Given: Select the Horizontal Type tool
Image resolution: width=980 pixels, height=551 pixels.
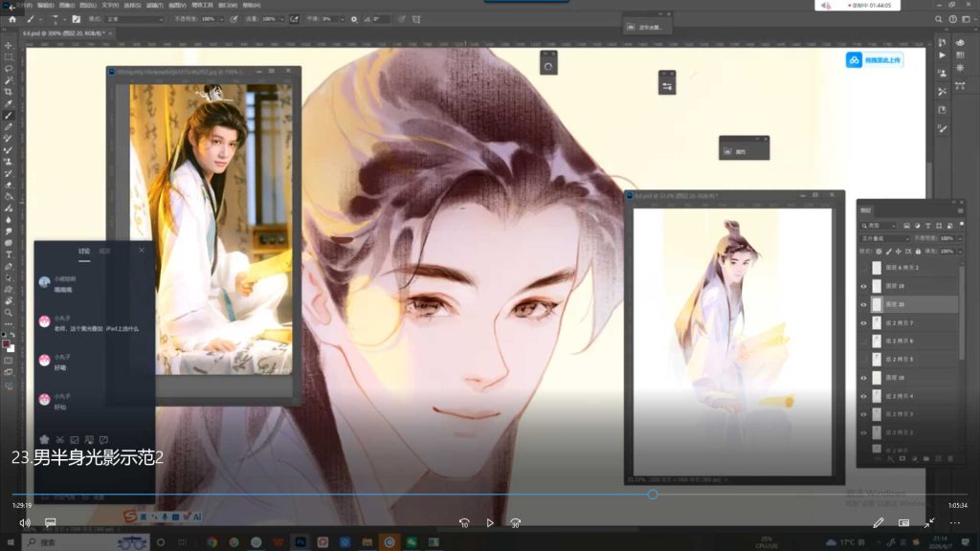Looking at the screenshot, I should point(8,254).
